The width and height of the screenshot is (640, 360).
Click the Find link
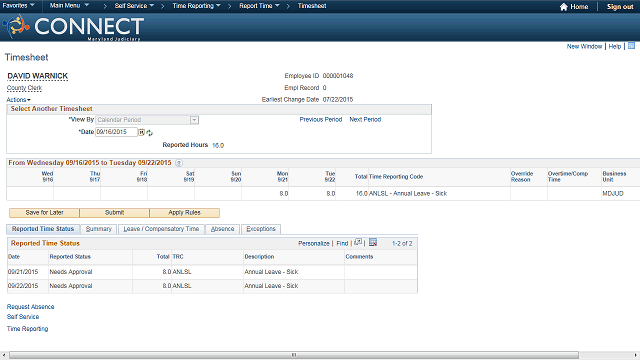coord(342,243)
